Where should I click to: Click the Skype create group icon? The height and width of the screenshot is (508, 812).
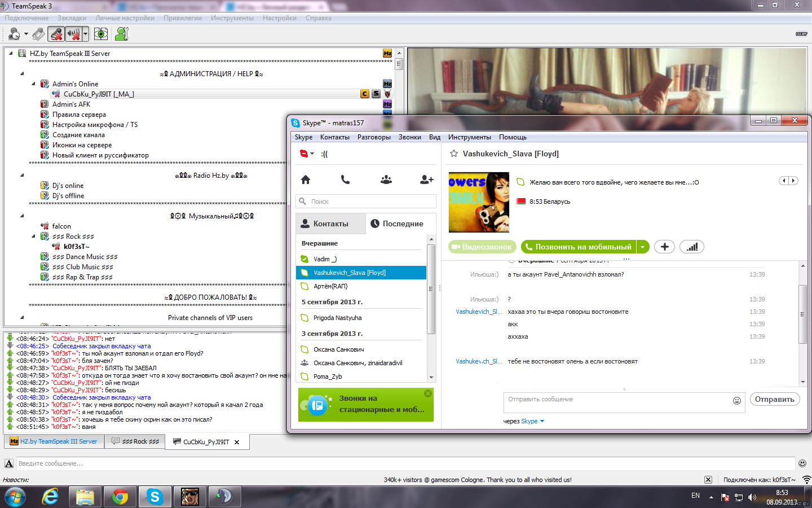(x=386, y=179)
